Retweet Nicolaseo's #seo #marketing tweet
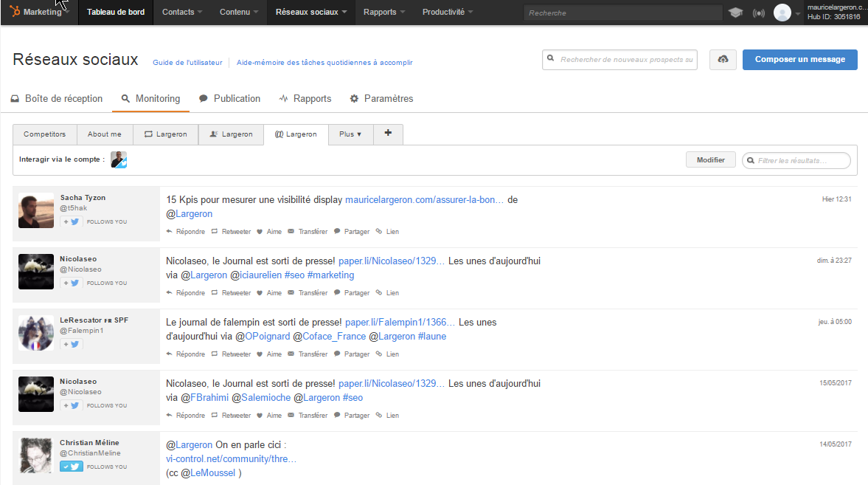Viewport: 868px width, 485px height. pos(231,292)
